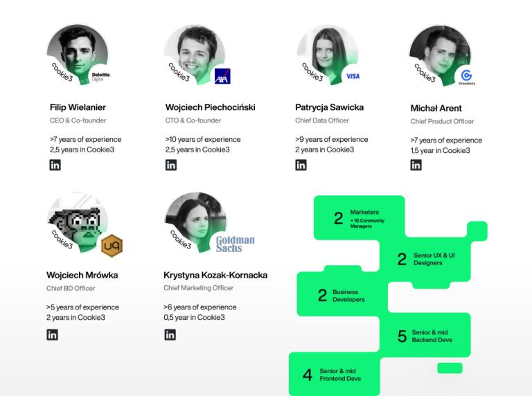
Task: Open Wojciech Piechociński's LinkedIn icon
Action: click(170, 165)
